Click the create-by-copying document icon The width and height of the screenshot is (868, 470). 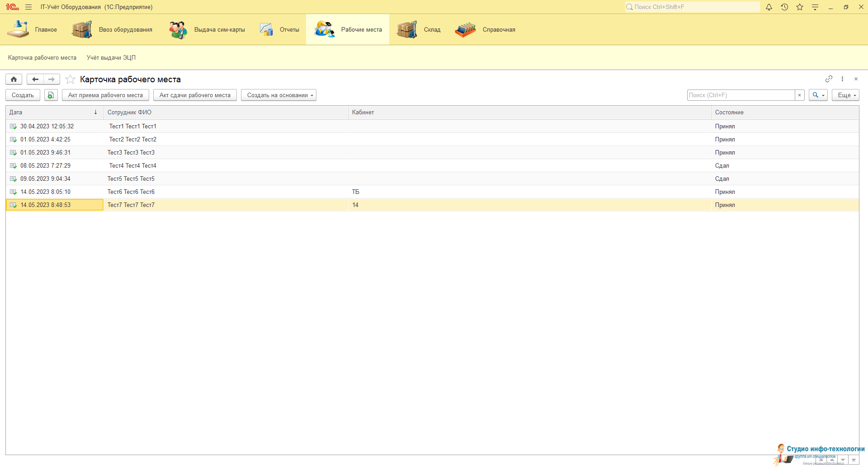pos(51,95)
